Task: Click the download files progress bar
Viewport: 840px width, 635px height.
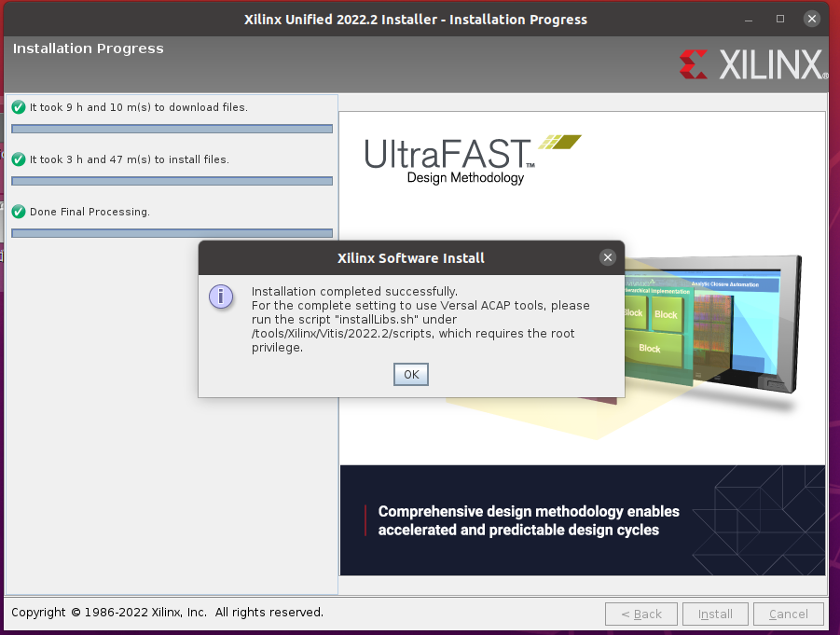Action: click(172, 129)
